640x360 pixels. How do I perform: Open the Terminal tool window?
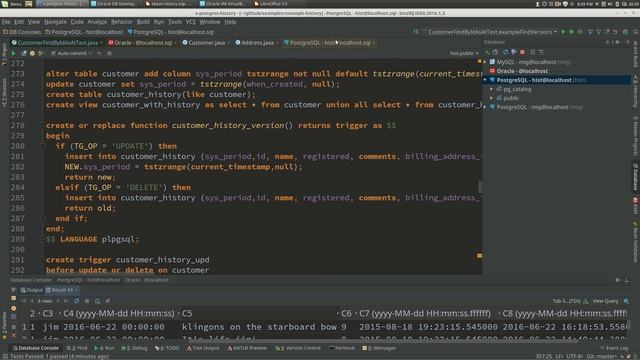pos(342,348)
